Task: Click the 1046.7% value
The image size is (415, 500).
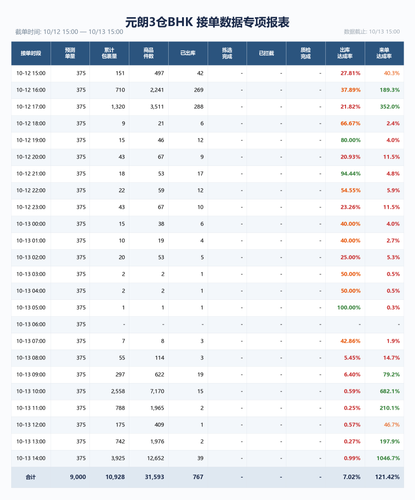Action: (388, 458)
